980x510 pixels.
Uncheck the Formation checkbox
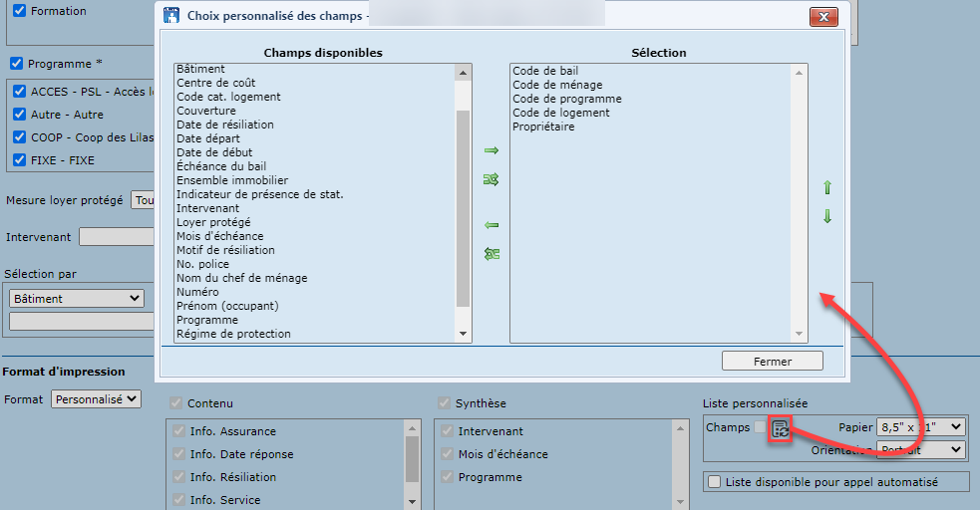pyautogui.click(x=19, y=11)
